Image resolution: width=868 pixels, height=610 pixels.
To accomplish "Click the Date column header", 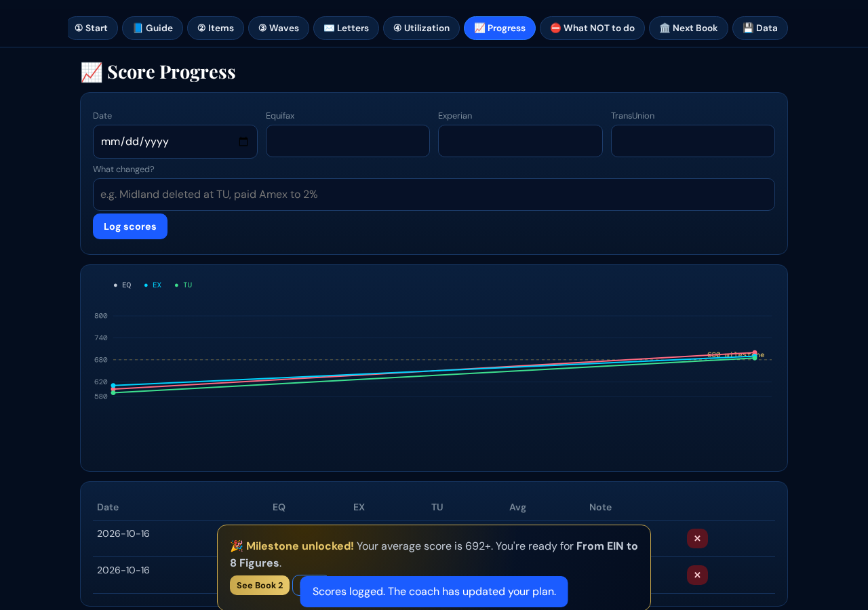I will (108, 507).
